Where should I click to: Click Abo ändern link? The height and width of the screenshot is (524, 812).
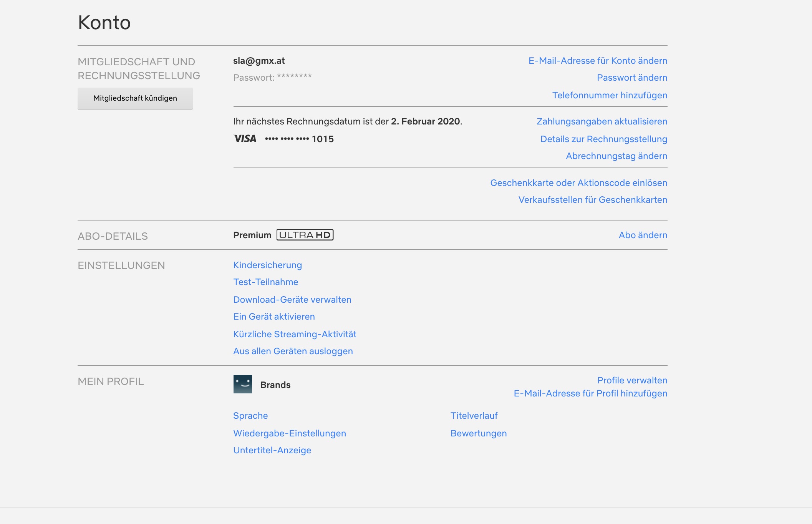[643, 235]
